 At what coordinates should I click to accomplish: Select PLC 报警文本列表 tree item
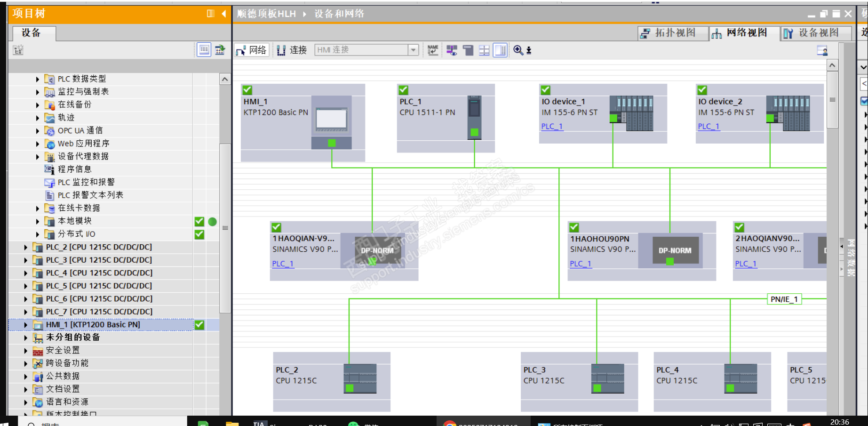click(x=90, y=195)
